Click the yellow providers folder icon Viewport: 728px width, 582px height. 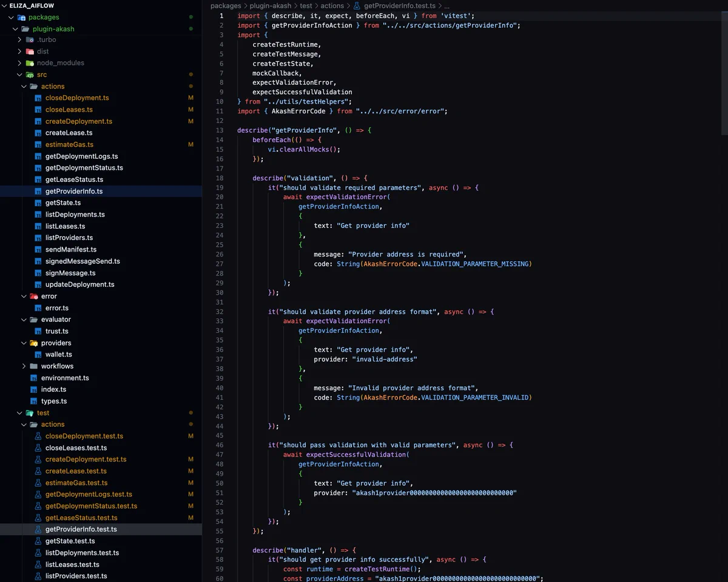coord(34,343)
